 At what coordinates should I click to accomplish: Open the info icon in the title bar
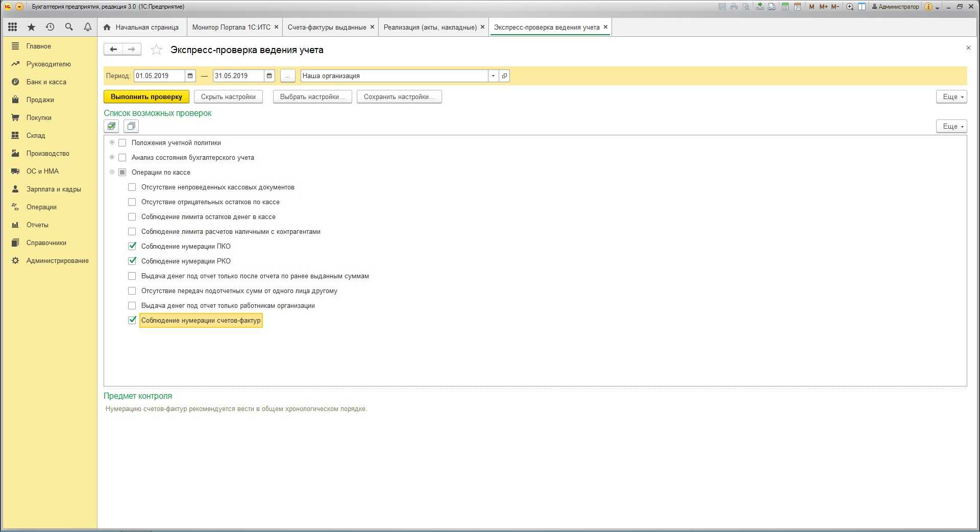click(x=928, y=7)
